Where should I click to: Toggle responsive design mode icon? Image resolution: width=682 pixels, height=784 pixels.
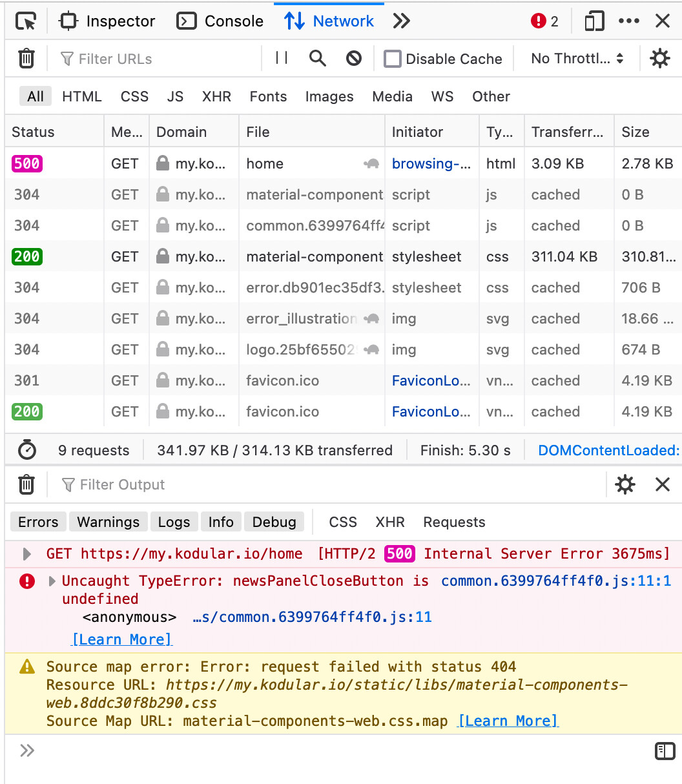(x=594, y=21)
